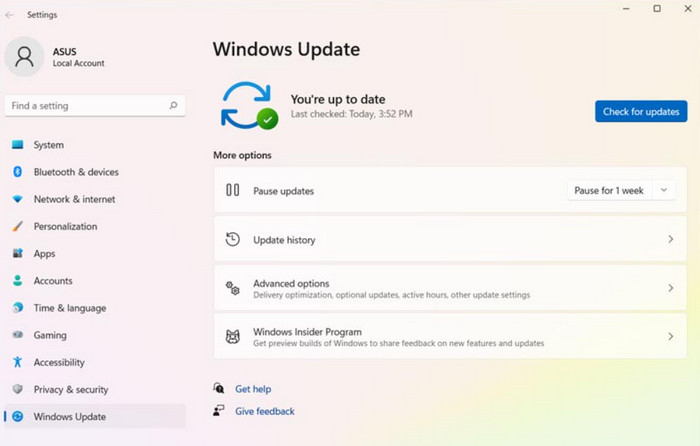
Task: Select Accounts in the sidebar
Action: click(95, 281)
